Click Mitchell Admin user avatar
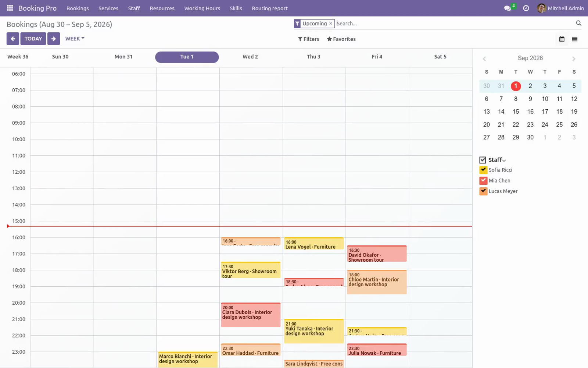Image resolution: width=588 pixels, height=368 pixels. (541, 8)
